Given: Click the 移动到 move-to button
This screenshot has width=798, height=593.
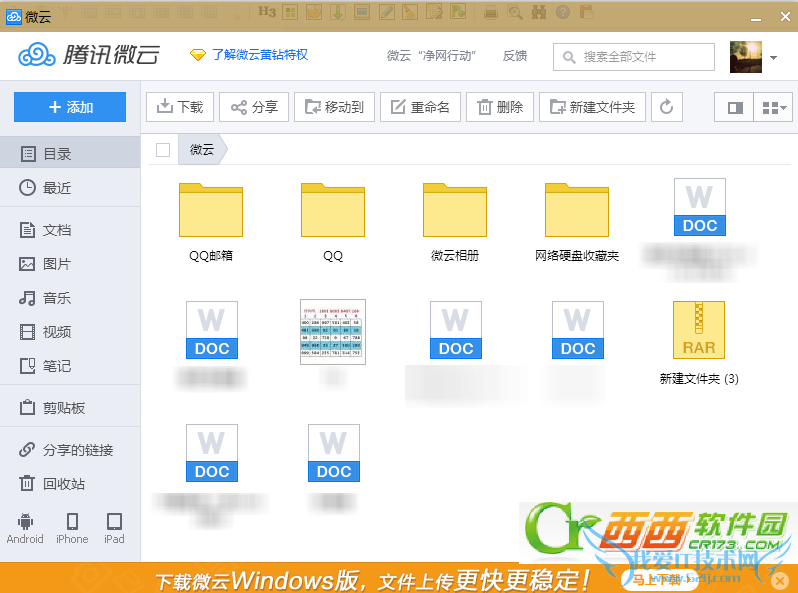Looking at the screenshot, I should coord(334,107).
